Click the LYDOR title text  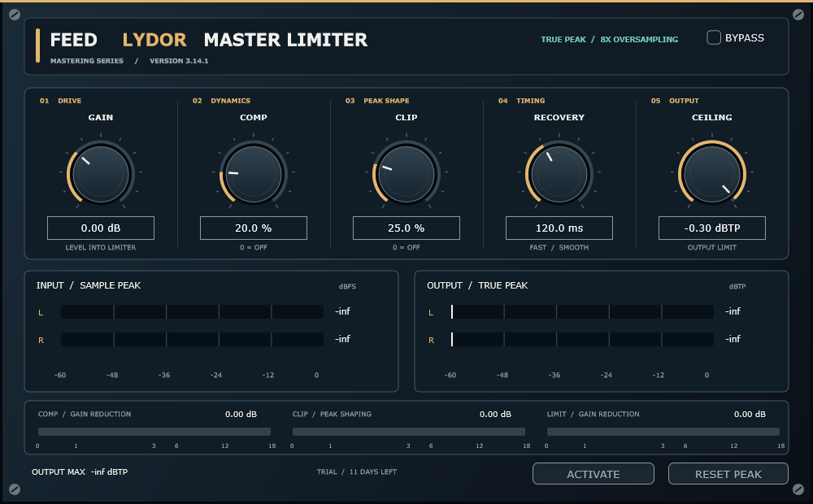pyautogui.click(x=154, y=40)
